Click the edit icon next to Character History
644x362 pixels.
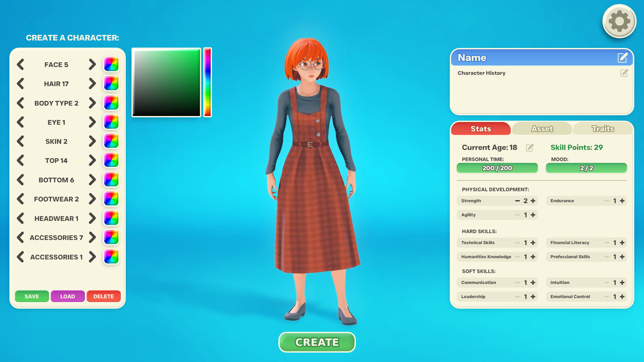(x=624, y=73)
